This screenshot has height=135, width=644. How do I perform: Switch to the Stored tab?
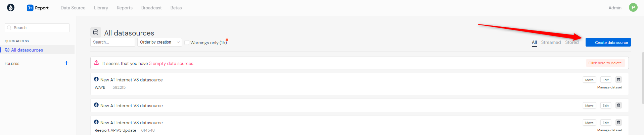(x=571, y=42)
